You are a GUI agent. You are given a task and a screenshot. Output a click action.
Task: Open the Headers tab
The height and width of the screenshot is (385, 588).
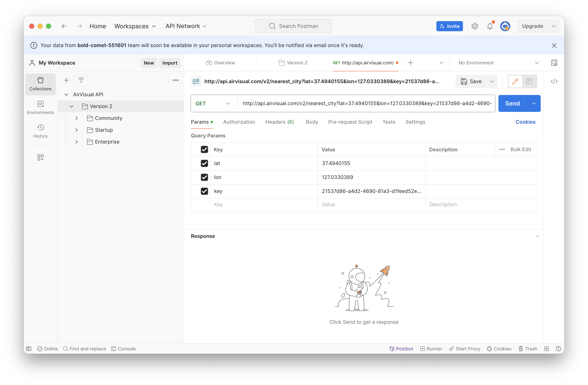279,122
